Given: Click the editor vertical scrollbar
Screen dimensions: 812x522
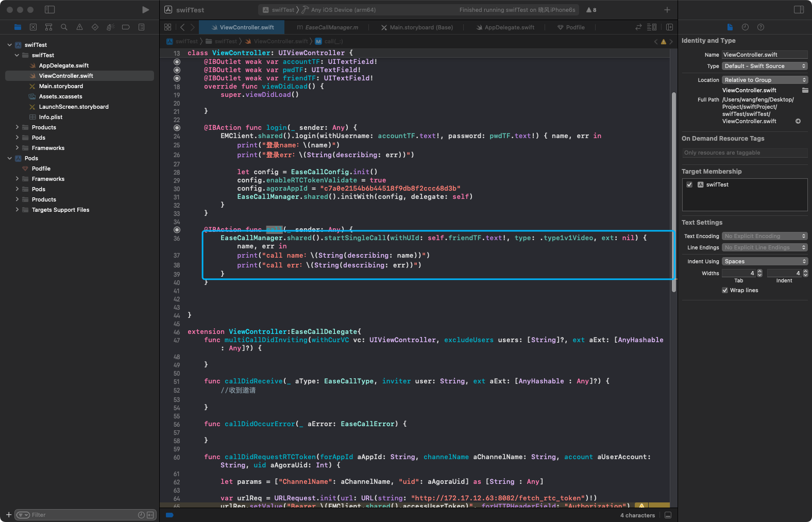Looking at the screenshot, I should (x=673, y=192).
